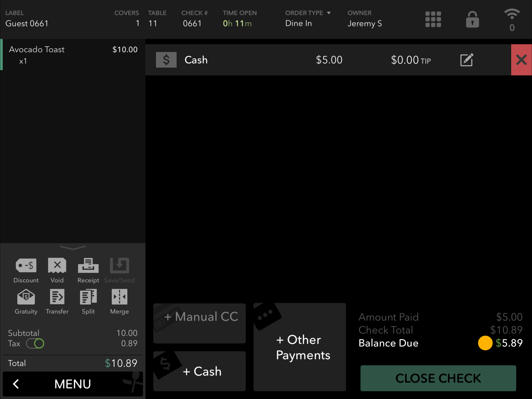532x399 pixels.
Task: Tap Owner Jeremy S
Action: tap(365, 24)
